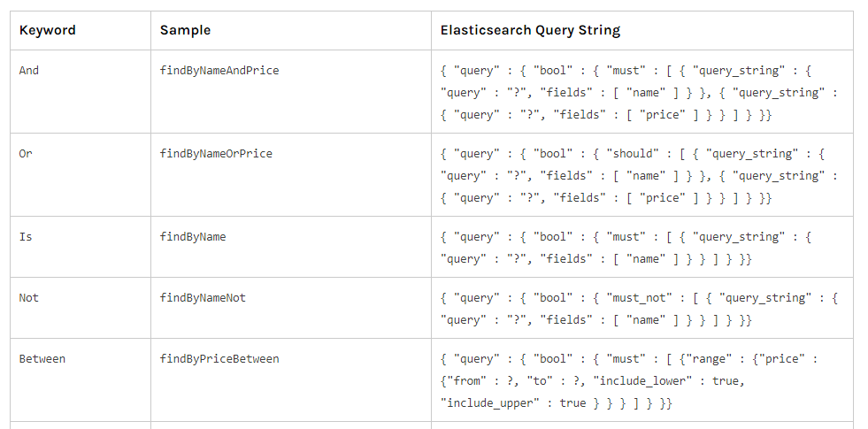Image resolution: width=868 pixels, height=429 pixels.
Task: Click the query string in the And row
Action: [x=639, y=93]
